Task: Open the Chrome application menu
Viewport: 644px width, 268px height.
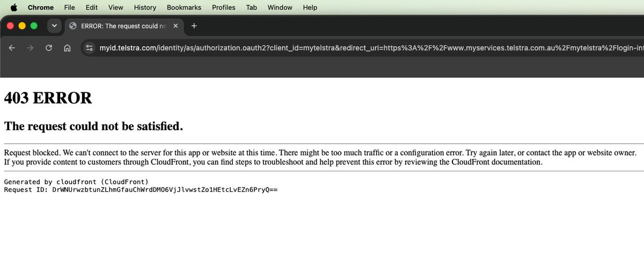Action: [41, 8]
